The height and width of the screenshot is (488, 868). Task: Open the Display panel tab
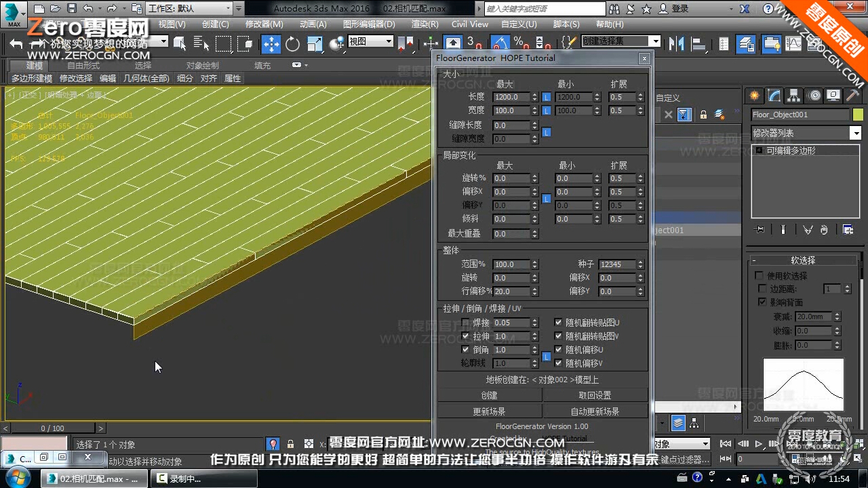point(833,96)
